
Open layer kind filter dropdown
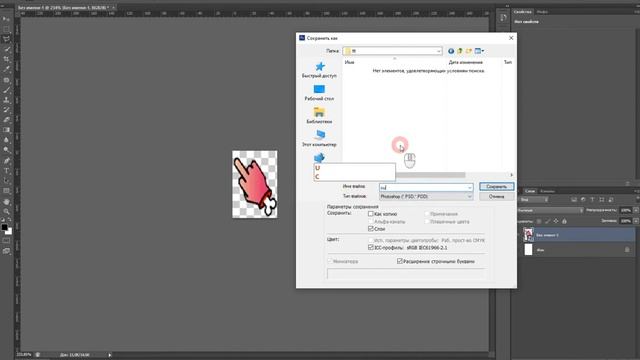point(533,200)
